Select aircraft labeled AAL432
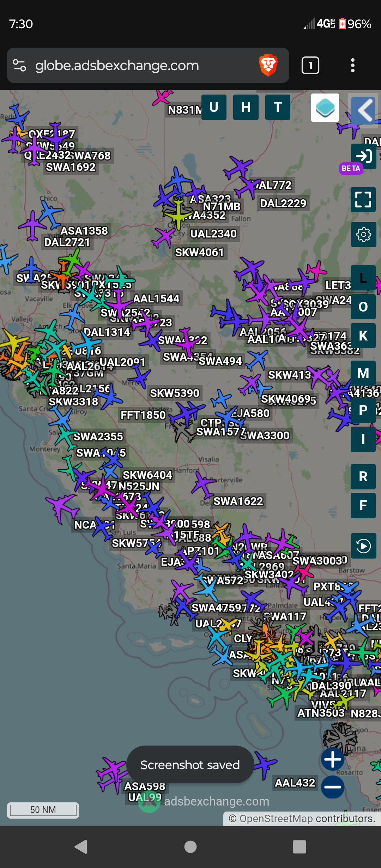The image size is (381, 868). pyautogui.click(x=265, y=765)
